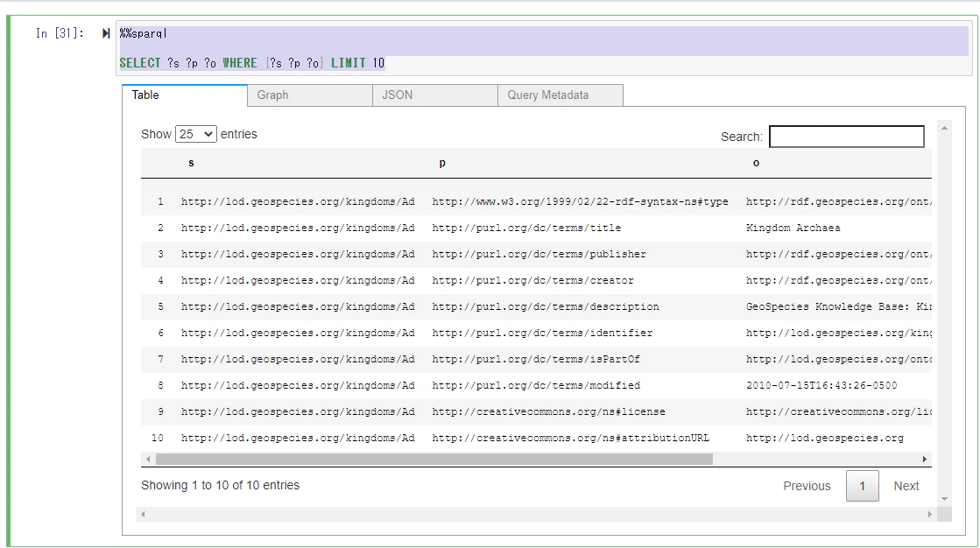Select the 'Kingdom Archaea' cell
The width and height of the screenshot is (980, 548).
pos(793,228)
